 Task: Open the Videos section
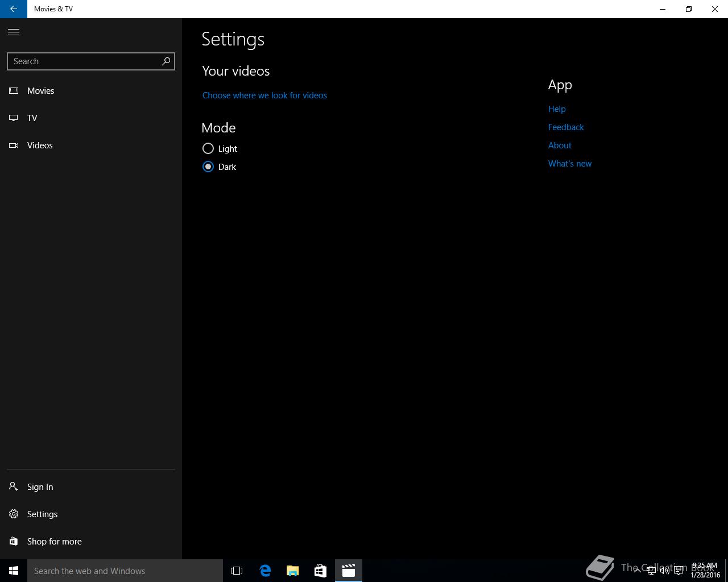pos(91,145)
